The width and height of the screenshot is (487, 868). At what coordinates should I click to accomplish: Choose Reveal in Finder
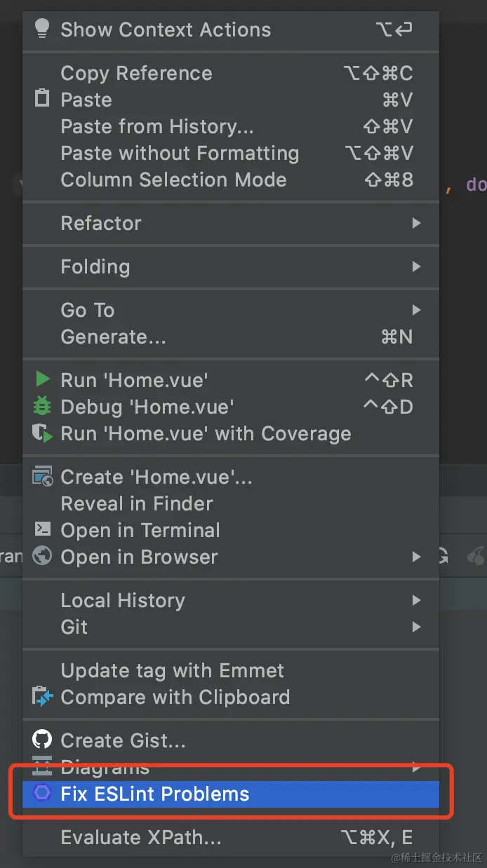pos(137,503)
